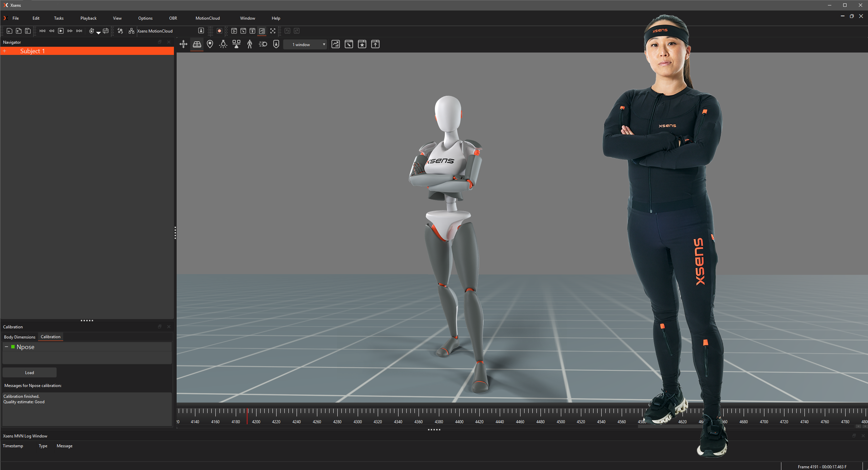Click the fast forward button
This screenshot has width=868, height=470.
pyautogui.click(x=70, y=31)
